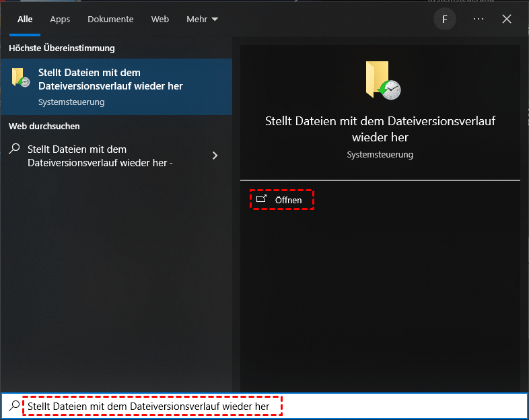This screenshot has width=529, height=420.
Task: Switch to the Alle tab
Action: point(25,20)
